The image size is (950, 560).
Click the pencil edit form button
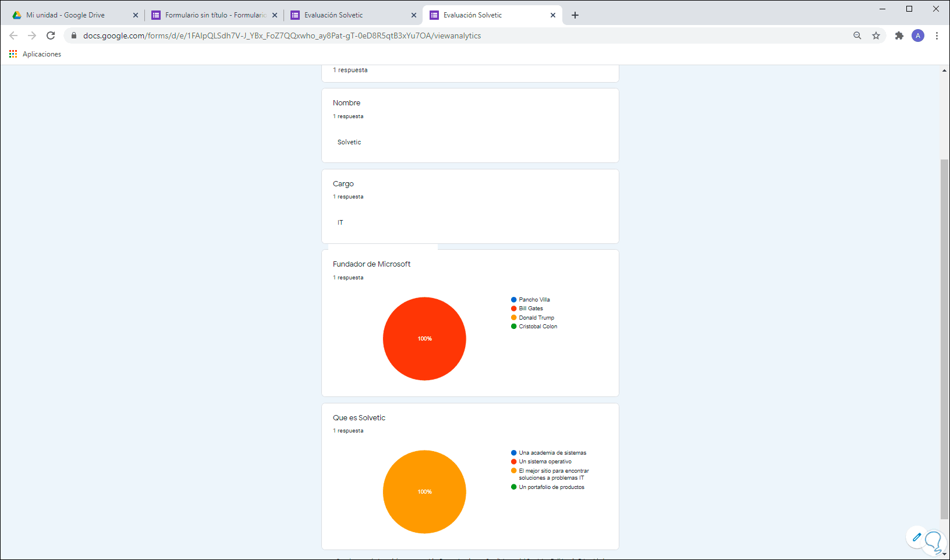[x=917, y=537]
